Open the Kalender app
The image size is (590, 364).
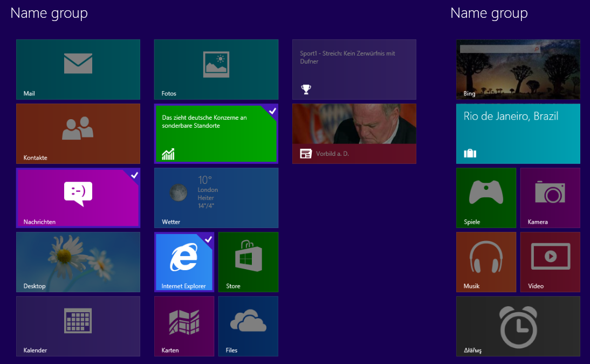[x=78, y=326]
